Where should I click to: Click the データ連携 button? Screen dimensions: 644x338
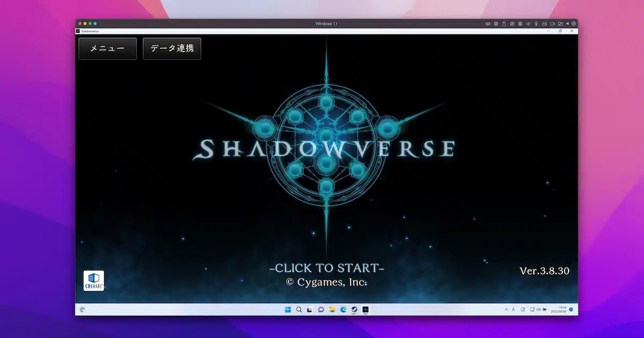pos(172,49)
